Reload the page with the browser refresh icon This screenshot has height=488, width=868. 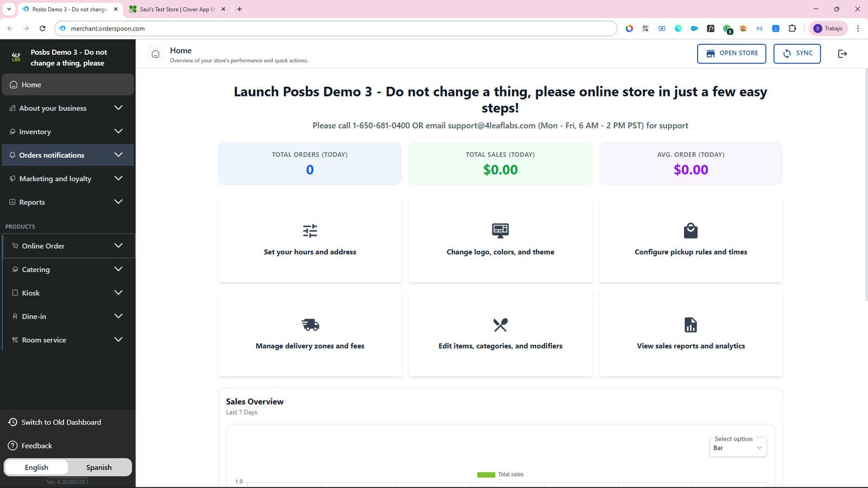(x=42, y=28)
